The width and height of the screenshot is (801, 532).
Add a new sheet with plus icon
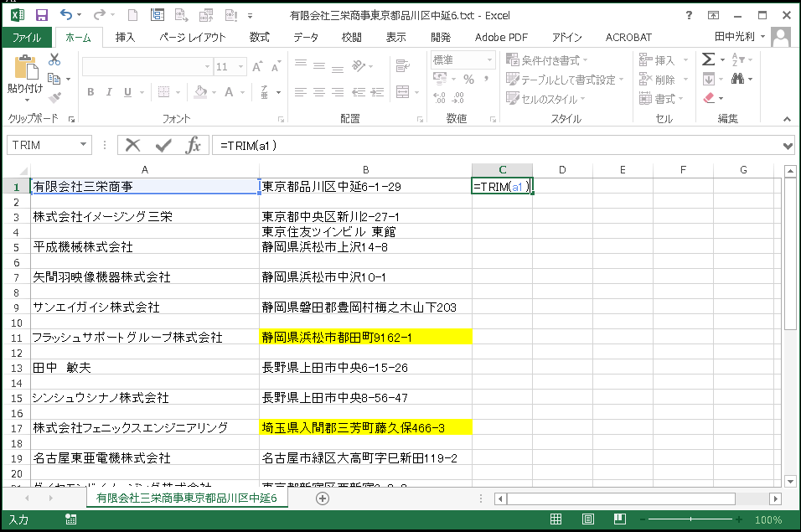pyautogui.click(x=323, y=498)
